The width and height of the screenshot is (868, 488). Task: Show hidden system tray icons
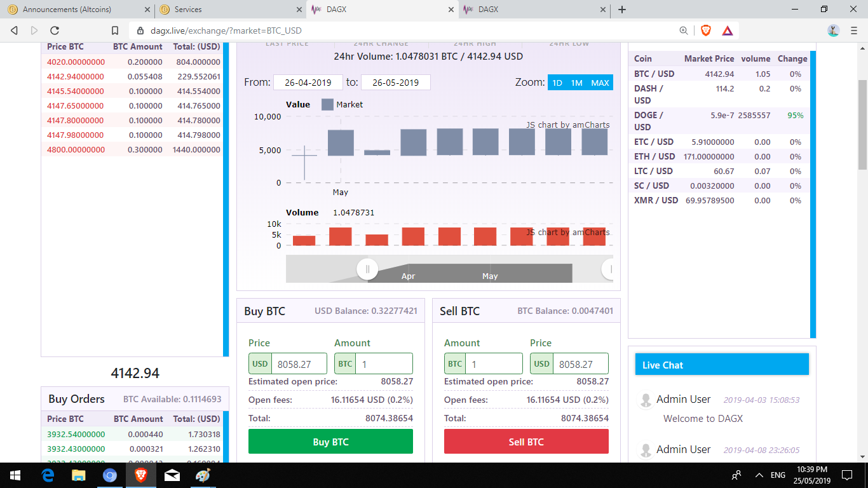(759, 475)
